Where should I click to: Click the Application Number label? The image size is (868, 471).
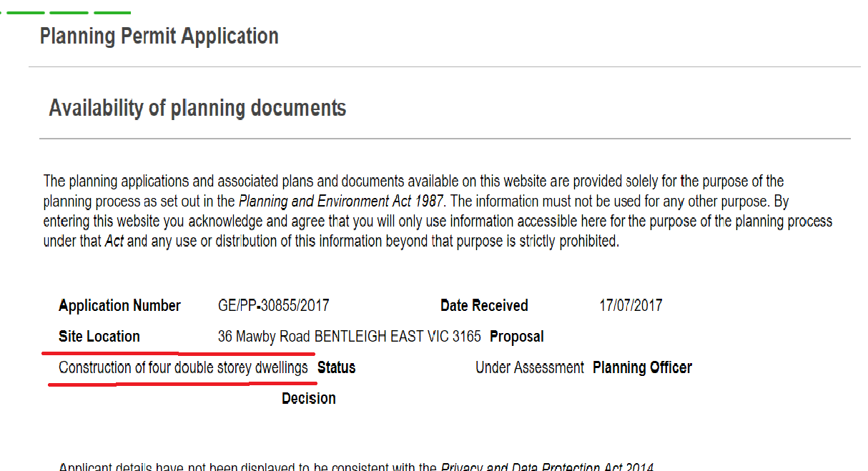pyautogui.click(x=119, y=306)
